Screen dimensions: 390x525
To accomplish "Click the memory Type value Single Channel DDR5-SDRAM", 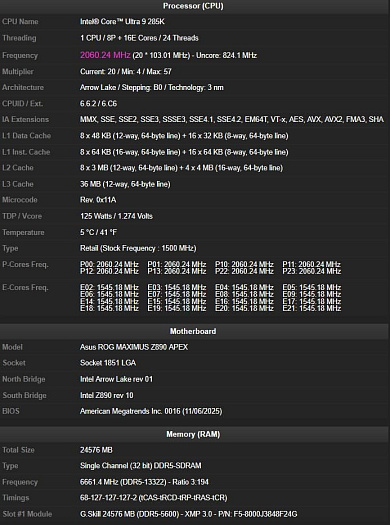I will pos(141,466).
